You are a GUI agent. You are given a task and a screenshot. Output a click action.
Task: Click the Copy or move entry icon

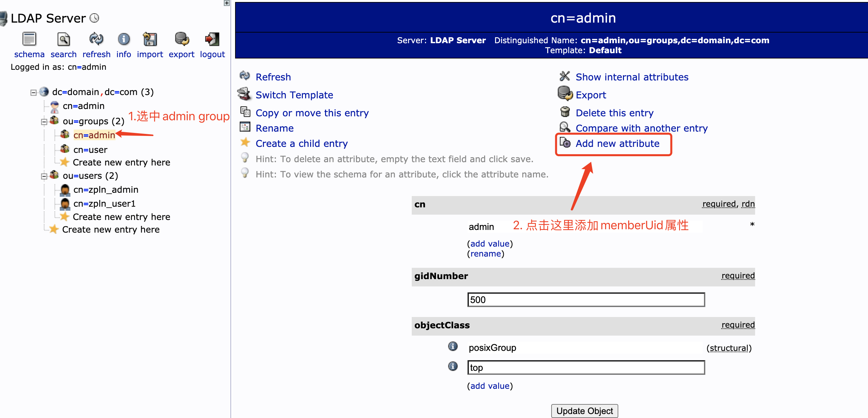(x=245, y=112)
